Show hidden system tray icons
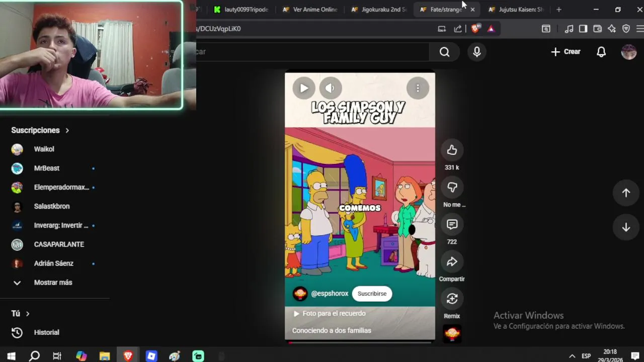The image size is (644, 362). 572,356
